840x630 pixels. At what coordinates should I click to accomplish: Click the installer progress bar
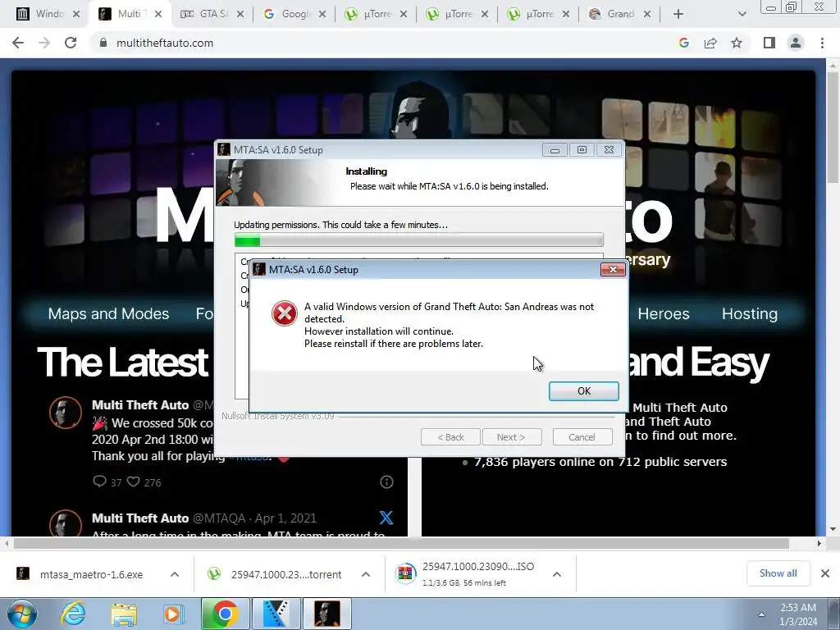[x=419, y=240]
